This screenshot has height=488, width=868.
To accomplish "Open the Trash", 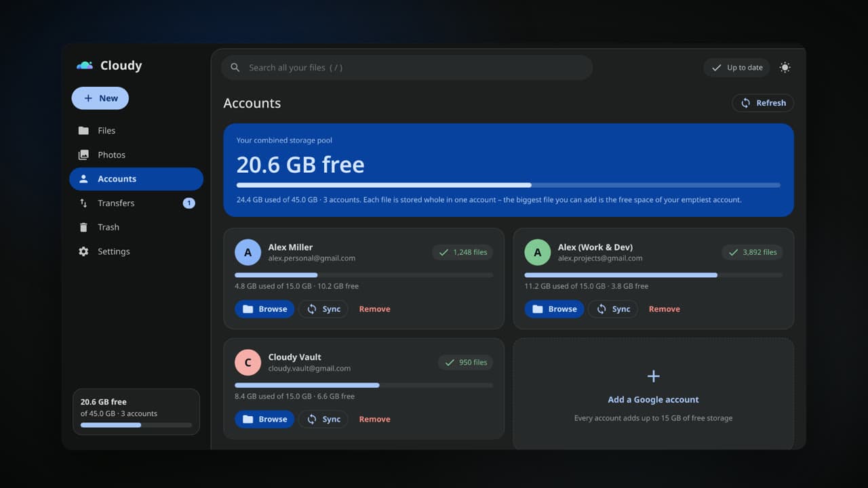I will [x=136, y=228].
